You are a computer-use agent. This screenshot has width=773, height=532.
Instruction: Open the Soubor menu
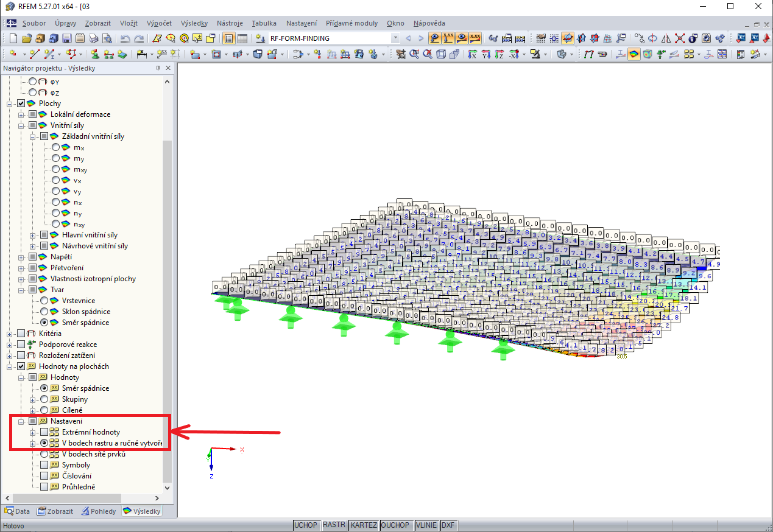click(x=34, y=23)
